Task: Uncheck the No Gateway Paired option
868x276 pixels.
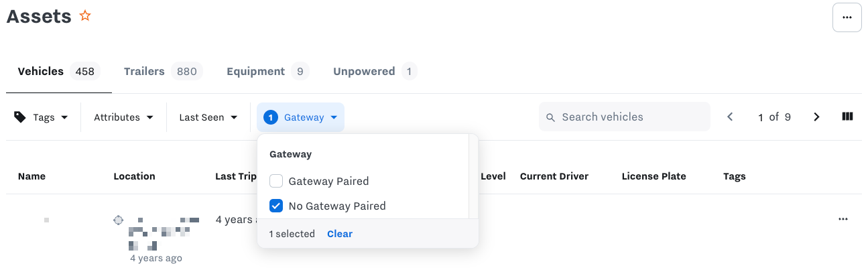Action: coord(276,206)
